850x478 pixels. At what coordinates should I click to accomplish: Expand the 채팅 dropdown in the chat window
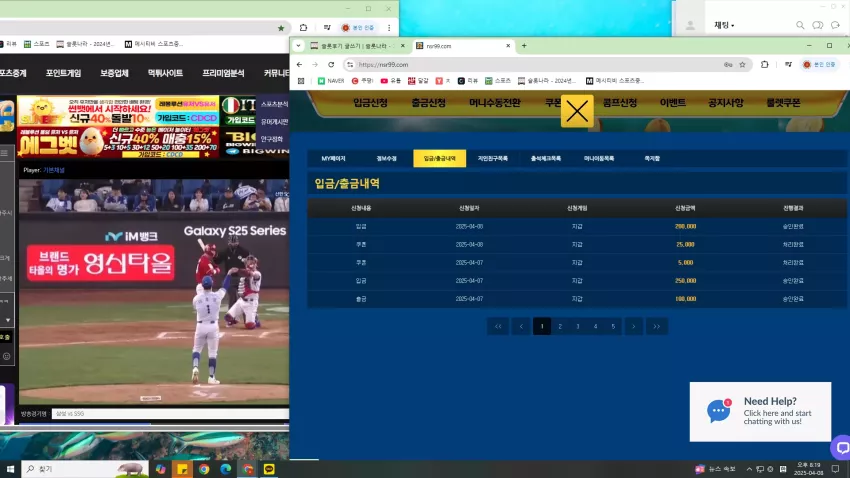[724, 25]
